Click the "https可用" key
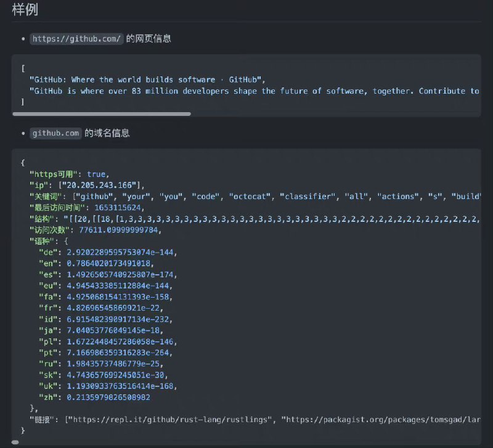Screen dimensions: 493x448 tap(54, 174)
